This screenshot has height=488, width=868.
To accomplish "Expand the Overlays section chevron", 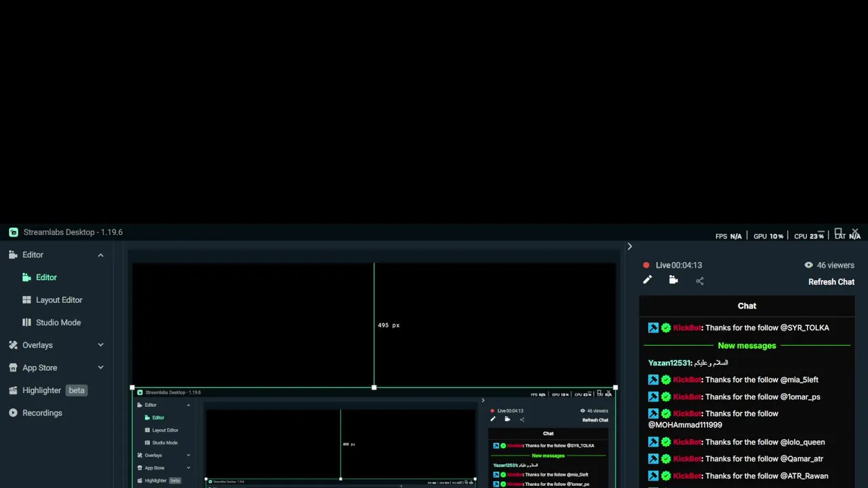I will click(100, 345).
